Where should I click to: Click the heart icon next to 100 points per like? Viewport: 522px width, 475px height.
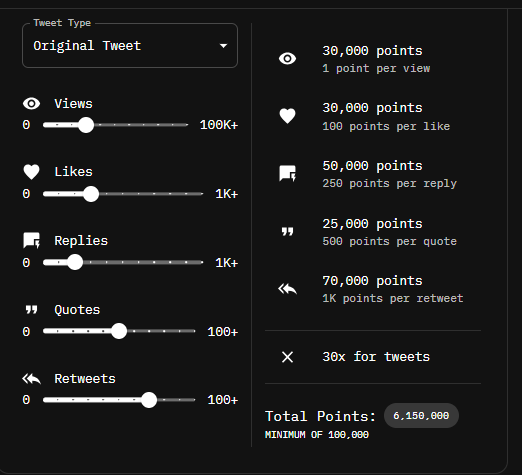[287, 116]
